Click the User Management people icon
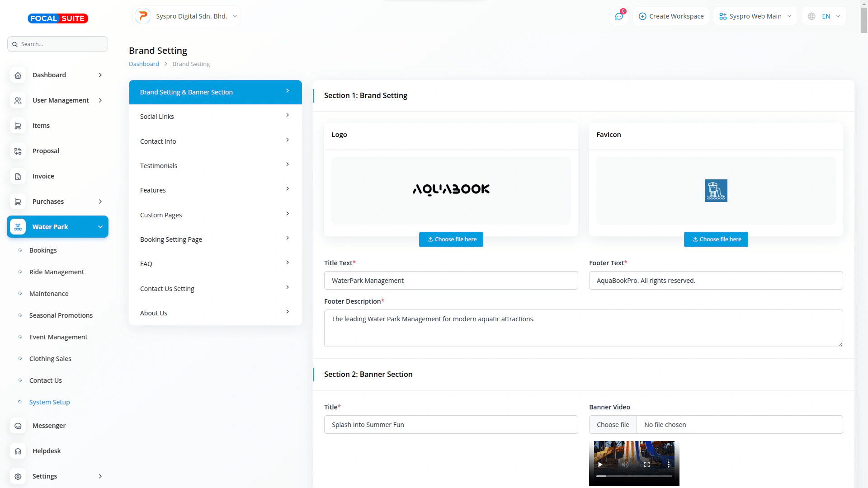The width and height of the screenshot is (868, 488). (18, 101)
